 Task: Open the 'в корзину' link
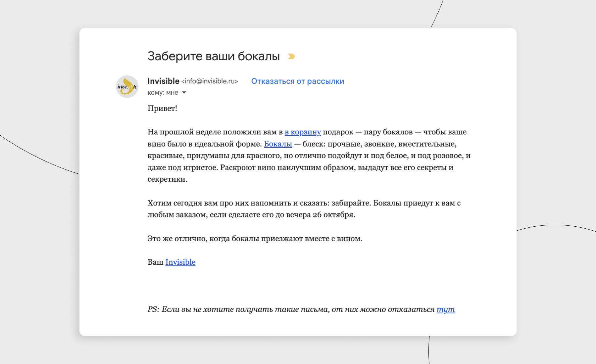[x=303, y=132]
